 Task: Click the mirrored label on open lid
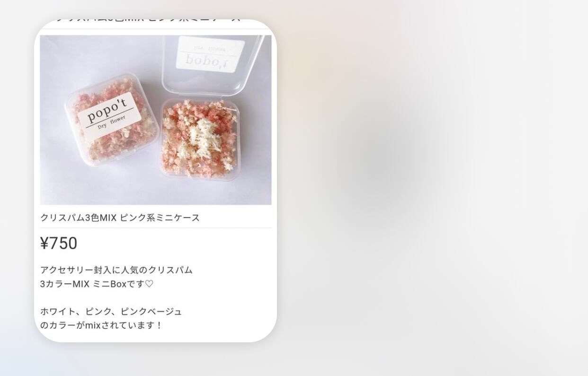pos(211,54)
